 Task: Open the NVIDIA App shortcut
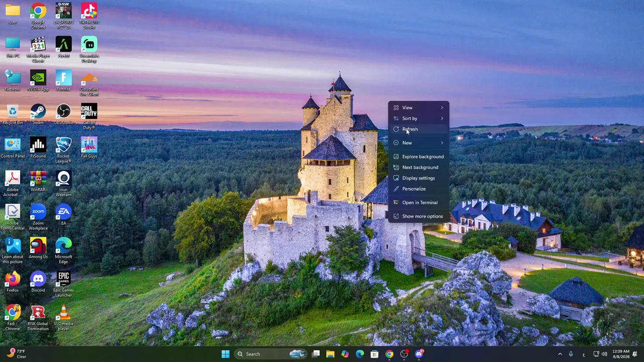[x=38, y=80]
